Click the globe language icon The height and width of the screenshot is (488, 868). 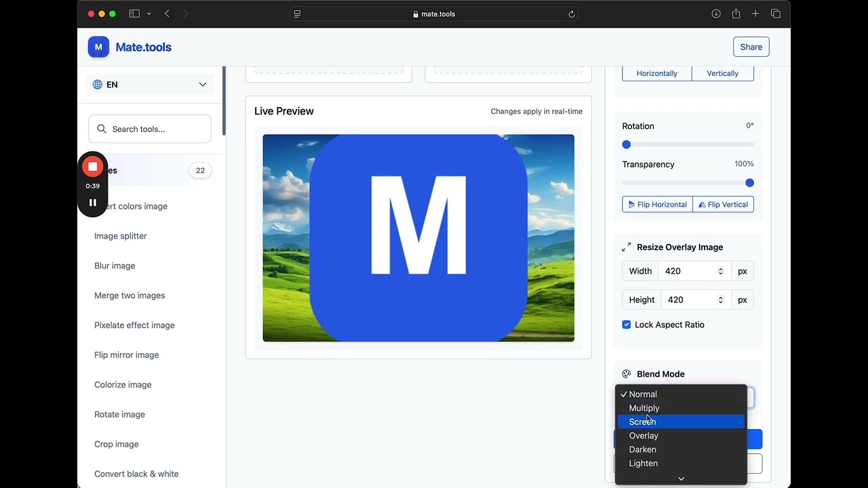[x=98, y=85]
